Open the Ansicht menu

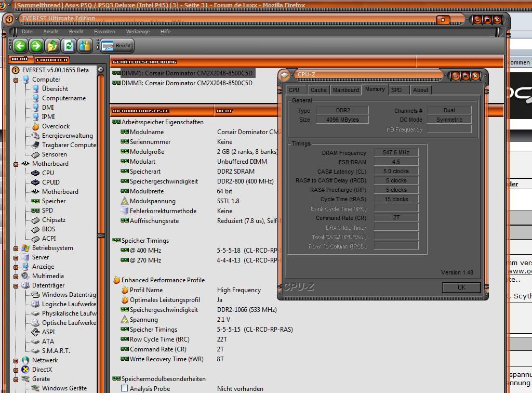point(51,32)
